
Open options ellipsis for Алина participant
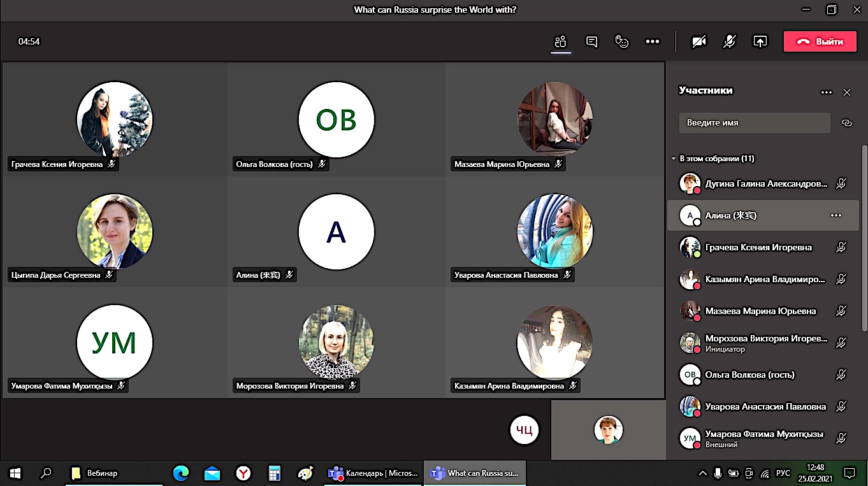click(x=836, y=215)
